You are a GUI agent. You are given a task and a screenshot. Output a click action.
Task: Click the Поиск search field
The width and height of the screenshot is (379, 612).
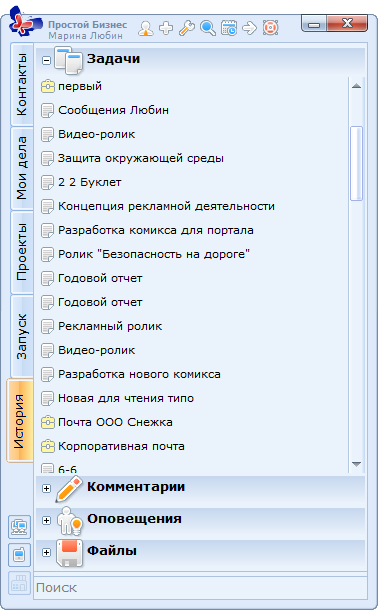[x=201, y=587]
